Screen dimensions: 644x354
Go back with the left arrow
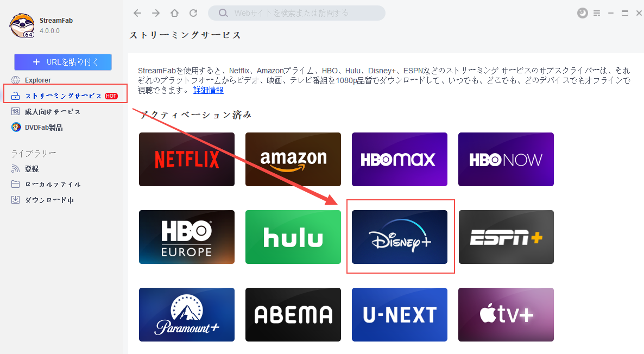(137, 13)
